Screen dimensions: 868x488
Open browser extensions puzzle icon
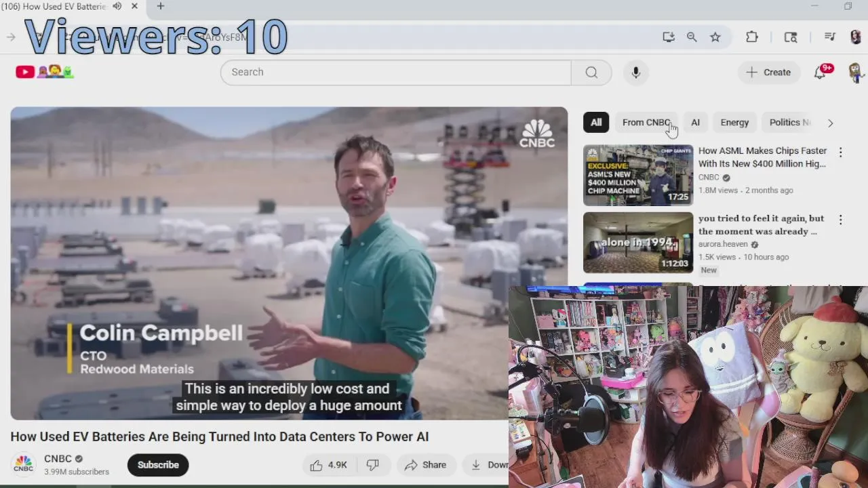(x=752, y=37)
